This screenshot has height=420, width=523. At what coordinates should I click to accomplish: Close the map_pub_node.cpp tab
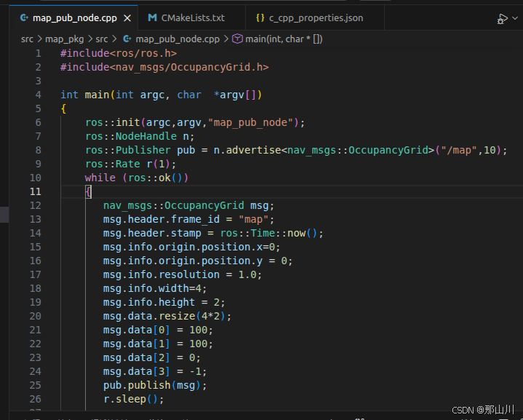pos(127,18)
